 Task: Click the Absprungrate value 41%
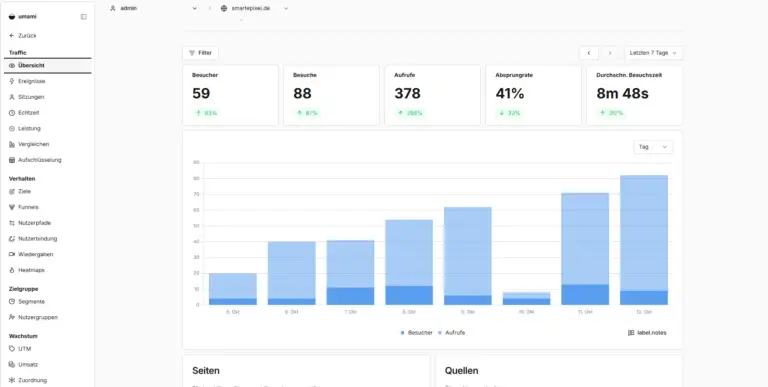pyautogui.click(x=510, y=94)
